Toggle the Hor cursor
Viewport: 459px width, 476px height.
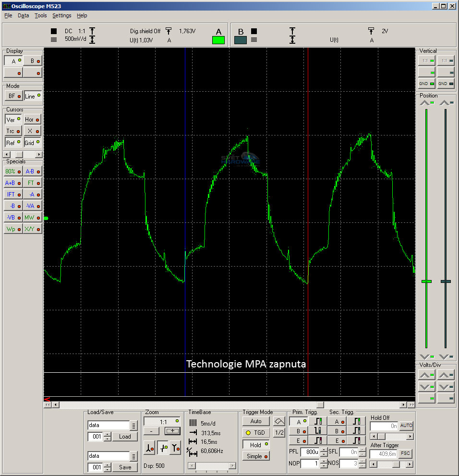[x=31, y=119]
